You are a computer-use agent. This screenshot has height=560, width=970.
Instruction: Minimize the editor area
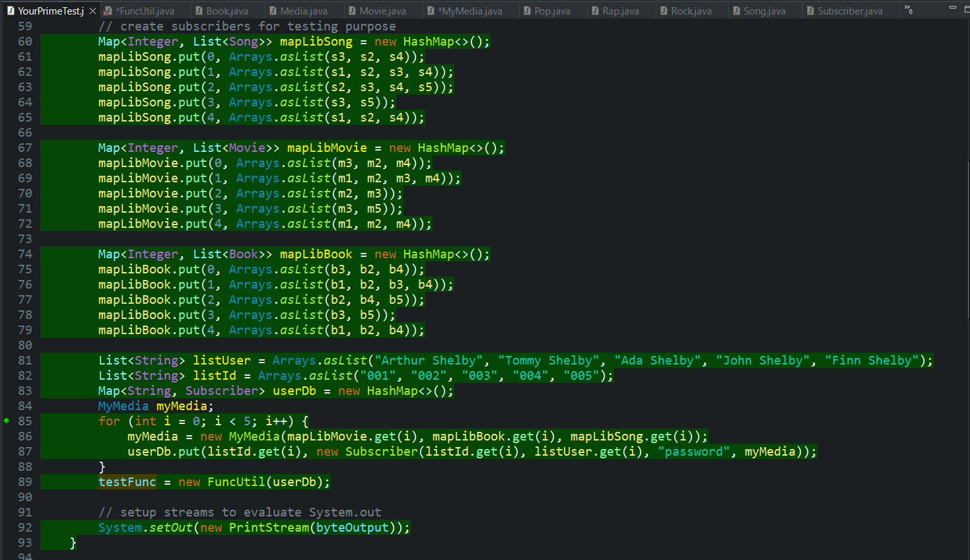coord(952,7)
